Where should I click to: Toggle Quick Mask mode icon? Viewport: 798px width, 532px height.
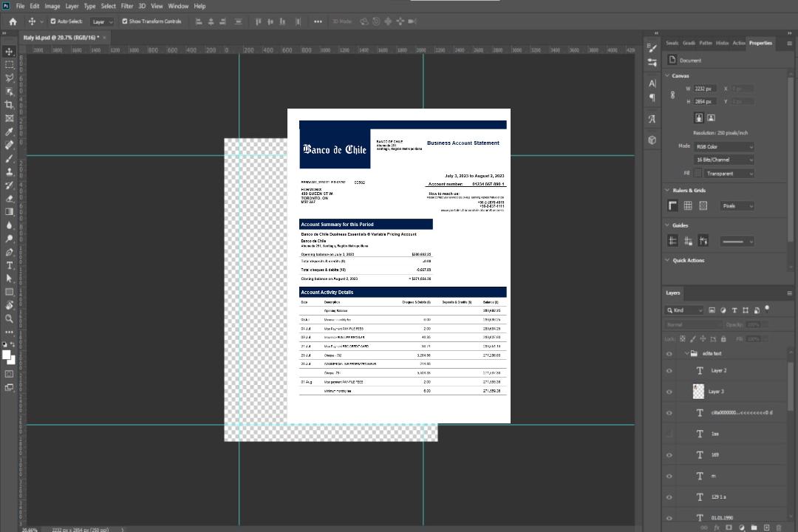tap(9, 374)
